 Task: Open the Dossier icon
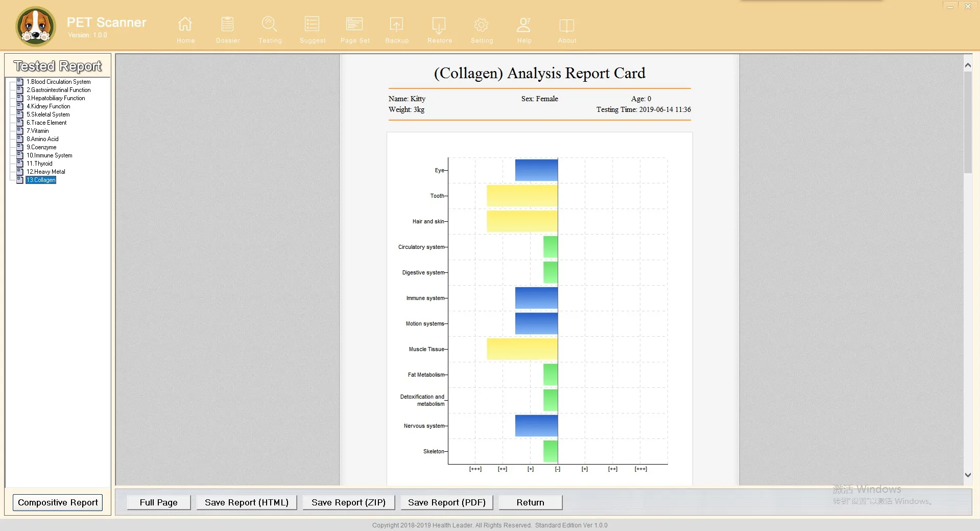click(x=228, y=25)
